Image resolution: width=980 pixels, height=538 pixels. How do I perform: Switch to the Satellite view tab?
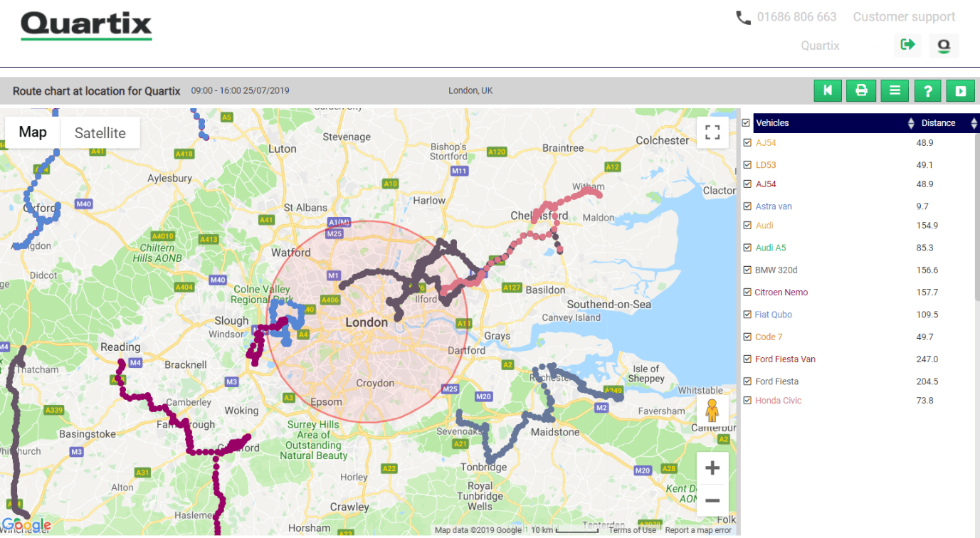coord(100,132)
